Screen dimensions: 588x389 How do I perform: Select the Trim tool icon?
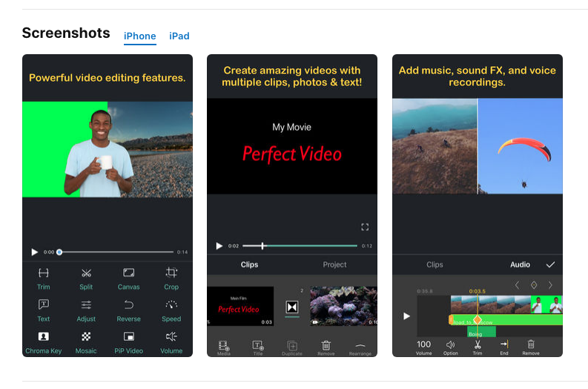click(44, 273)
